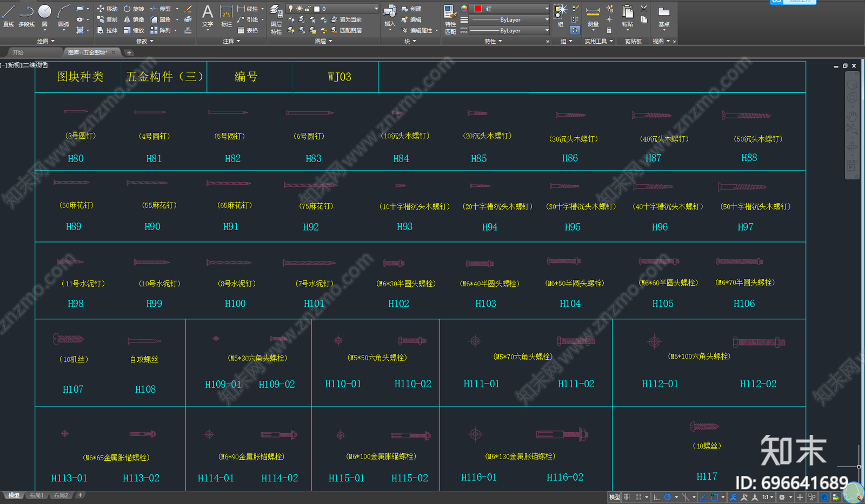Click the 复制 (Copy) tool
Viewport: 865px width, 504px height.
(x=107, y=19)
